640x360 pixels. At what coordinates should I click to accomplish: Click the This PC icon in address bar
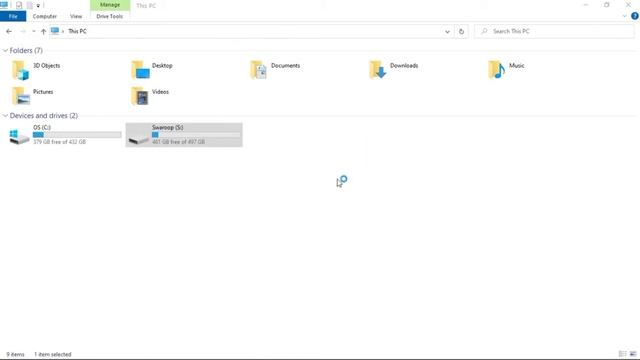[x=55, y=31]
